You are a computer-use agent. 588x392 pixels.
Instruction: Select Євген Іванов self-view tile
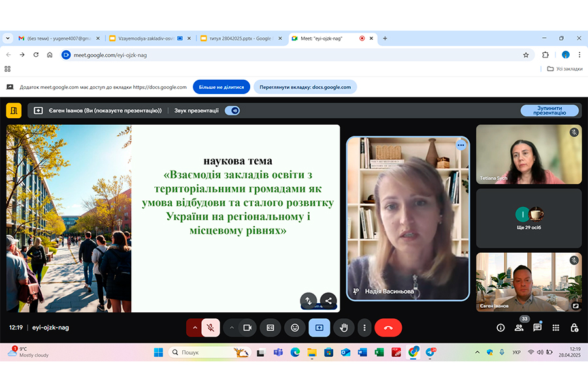coord(529,282)
